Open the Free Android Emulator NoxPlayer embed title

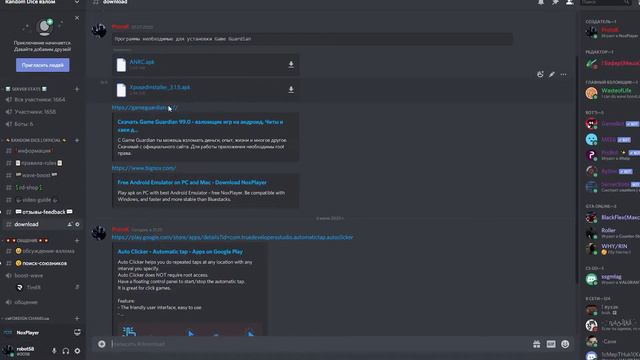(192, 182)
